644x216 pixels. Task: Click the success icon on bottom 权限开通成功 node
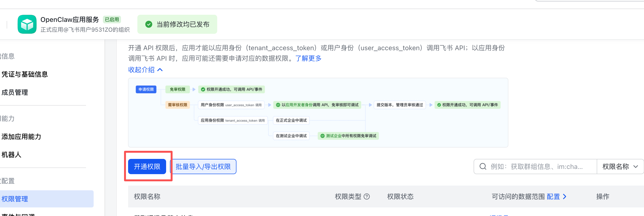click(x=439, y=105)
